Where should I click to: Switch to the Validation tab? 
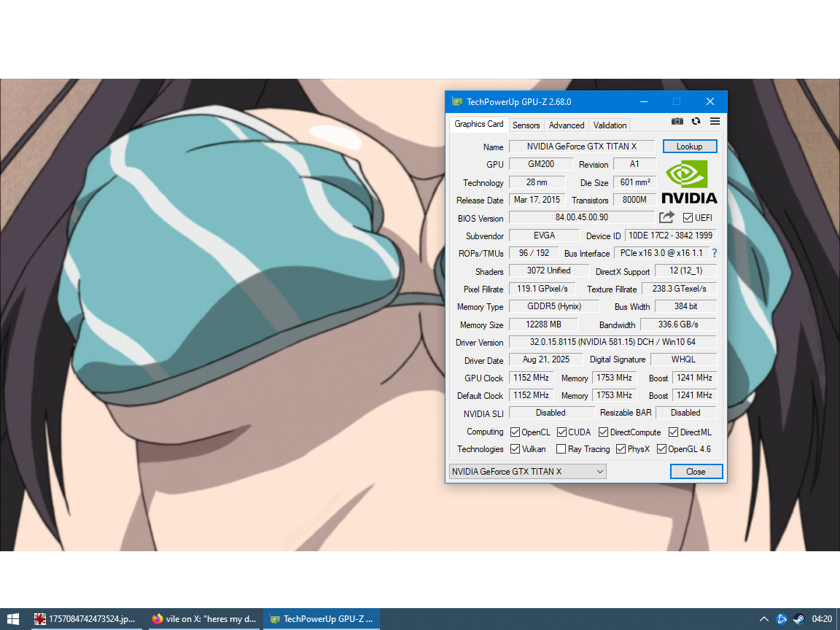pos(610,125)
